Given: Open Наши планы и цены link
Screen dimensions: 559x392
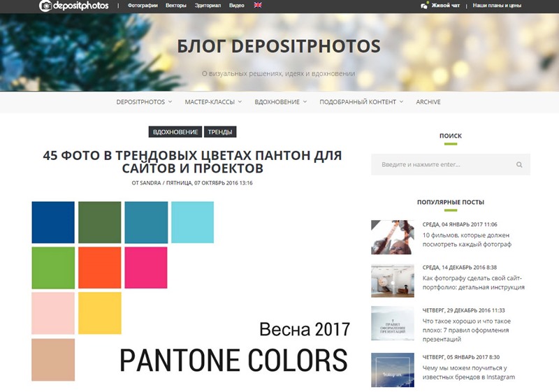Looking at the screenshot, I should [x=497, y=6].
